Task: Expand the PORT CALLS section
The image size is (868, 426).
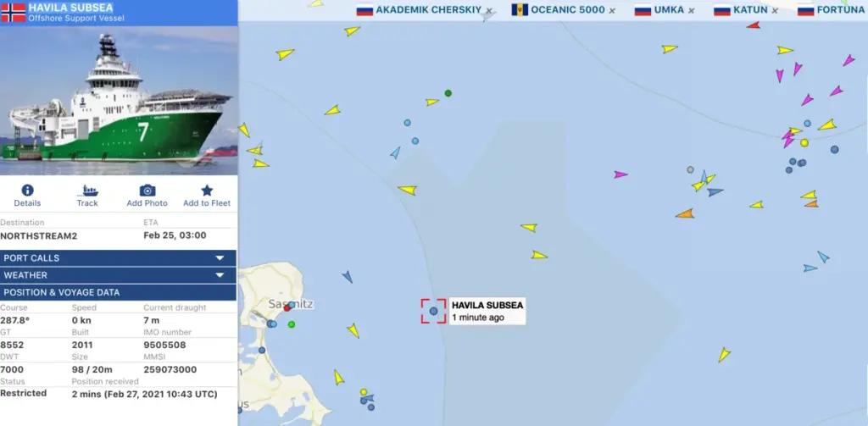Action: (x=118, y=257)
